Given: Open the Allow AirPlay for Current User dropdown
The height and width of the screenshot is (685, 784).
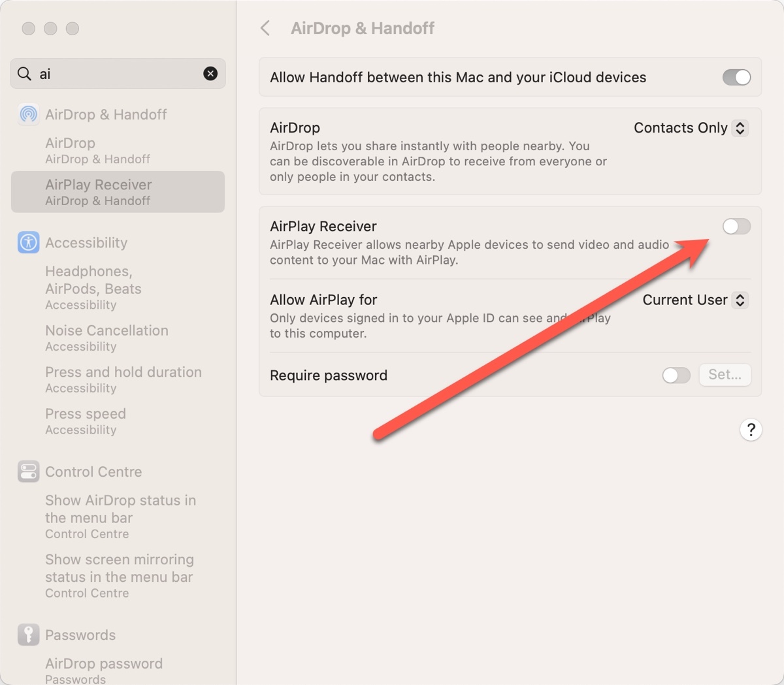Looking at the screenshot, I should 694,300.
